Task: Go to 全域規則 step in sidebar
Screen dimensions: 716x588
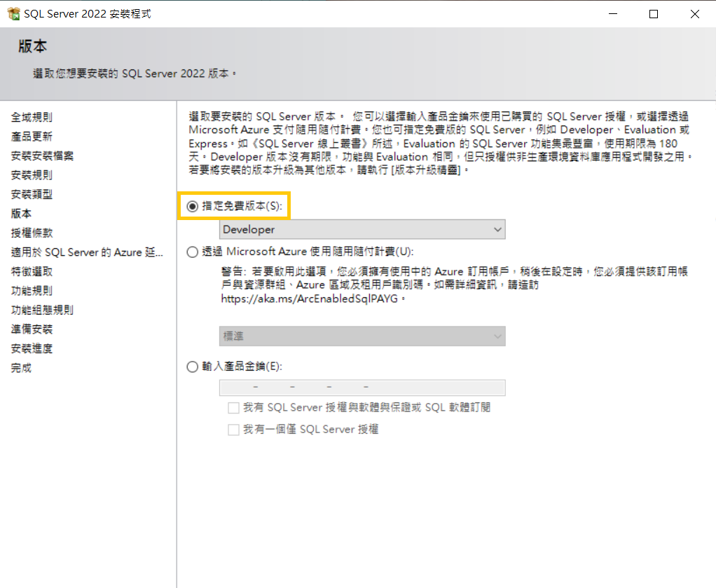Action: click(x=32, y=118)
